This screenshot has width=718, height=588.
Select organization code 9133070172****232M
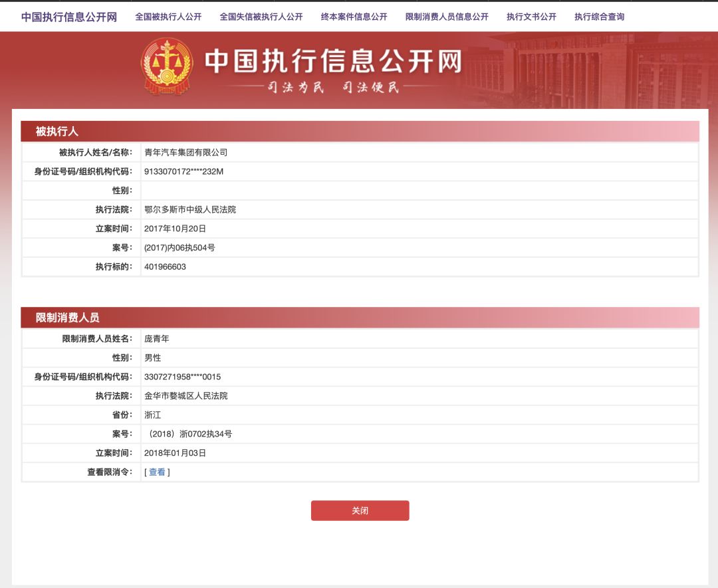(183, 171)
